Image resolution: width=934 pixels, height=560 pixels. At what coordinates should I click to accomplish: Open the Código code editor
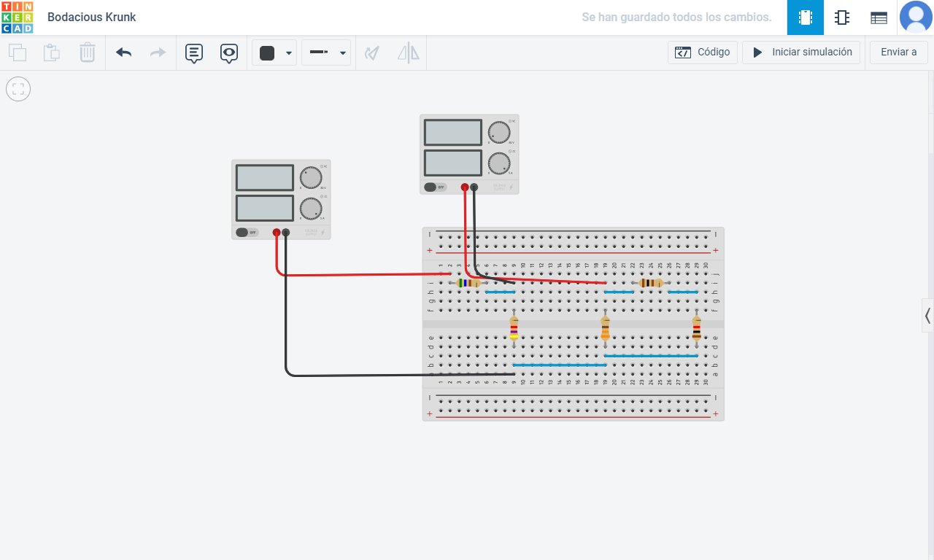702,52
